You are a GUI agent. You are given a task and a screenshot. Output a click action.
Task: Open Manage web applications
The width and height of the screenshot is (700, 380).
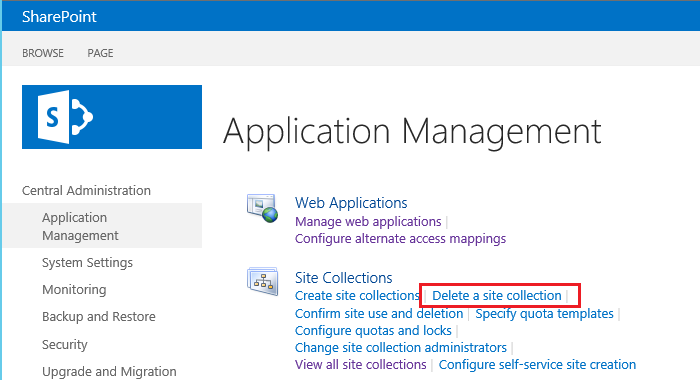point(368,221)
